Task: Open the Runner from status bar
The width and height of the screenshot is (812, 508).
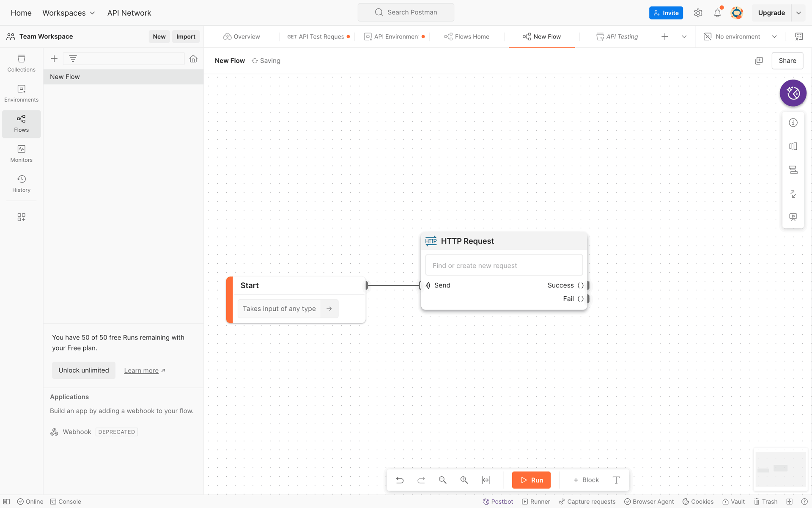Action: click(536, 502)
